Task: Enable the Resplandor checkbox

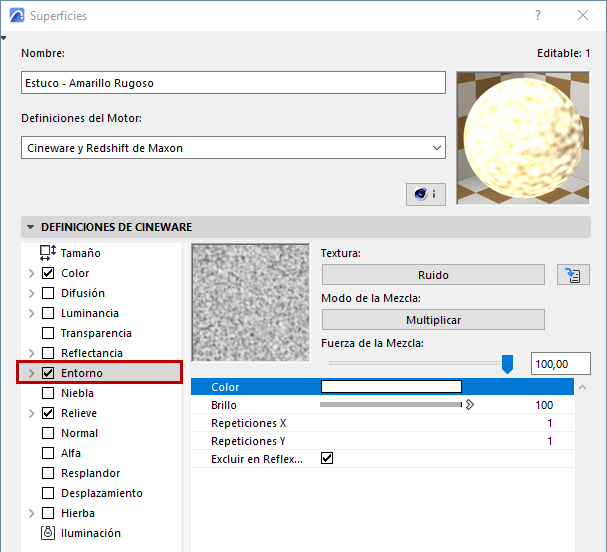Action: pyautogui.click(x=48, y=473)
